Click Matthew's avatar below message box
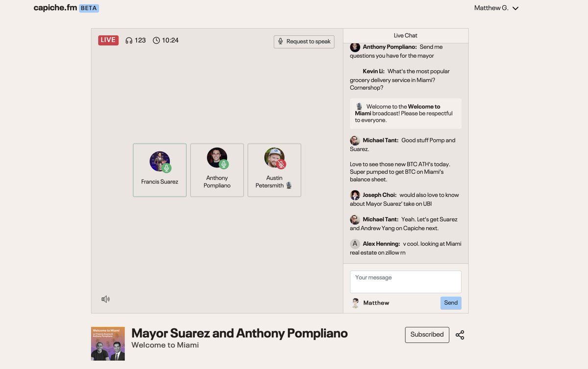The width and height of the screenshot is (588, 369). 355,303
